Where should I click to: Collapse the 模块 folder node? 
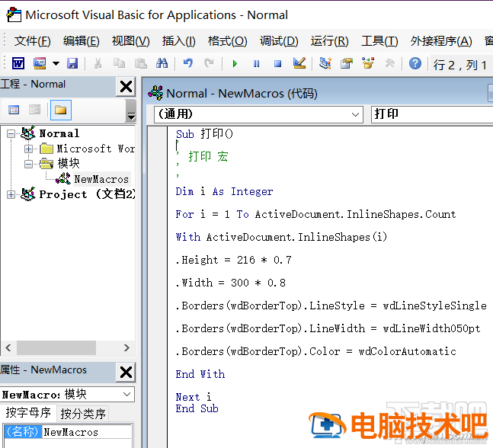click(x=28, y=164)
